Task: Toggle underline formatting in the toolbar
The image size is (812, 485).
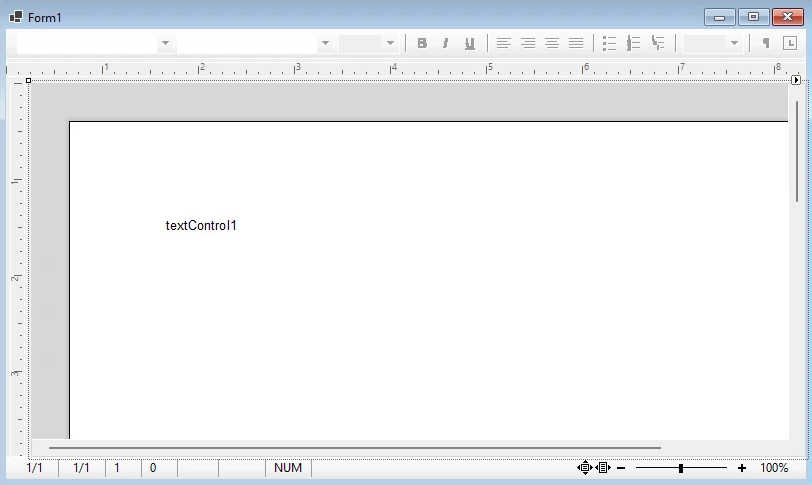Action: (469, 43)
